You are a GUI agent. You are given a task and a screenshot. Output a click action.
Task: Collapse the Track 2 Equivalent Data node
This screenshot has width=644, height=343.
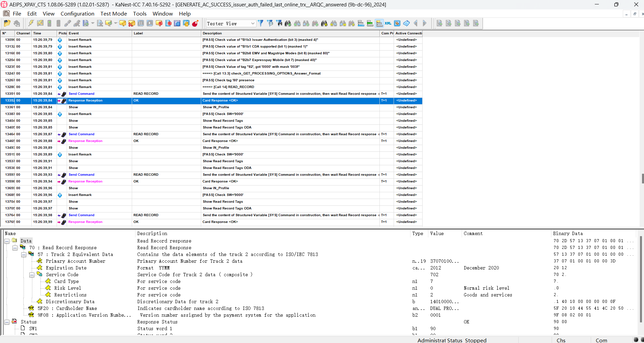click(x=24, y=255)
